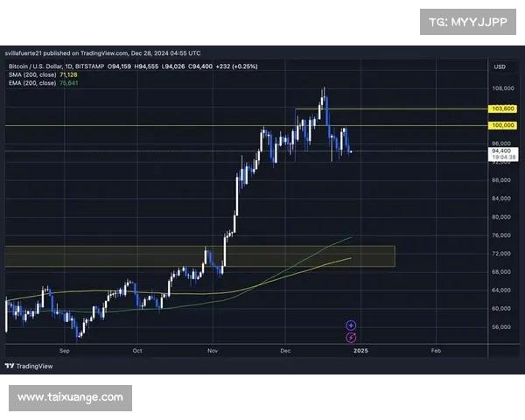Click the pink lightning bolt event icon
Image resolution: width=525 pixels, height=420 pixels.
coord(351,337)
